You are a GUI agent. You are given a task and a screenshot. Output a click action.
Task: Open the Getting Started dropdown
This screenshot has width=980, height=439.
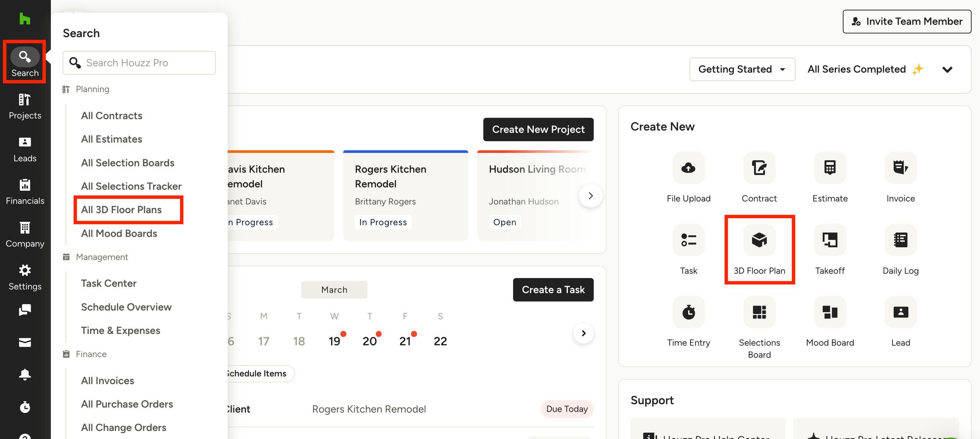point(742,69)
